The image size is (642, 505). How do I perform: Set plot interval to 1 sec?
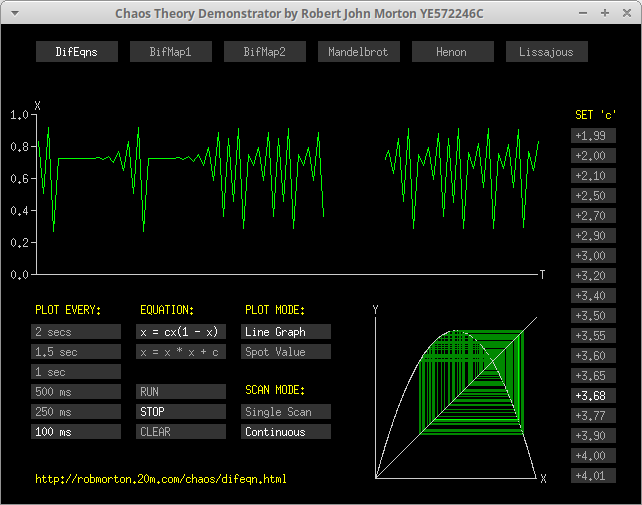pos(76,372)
